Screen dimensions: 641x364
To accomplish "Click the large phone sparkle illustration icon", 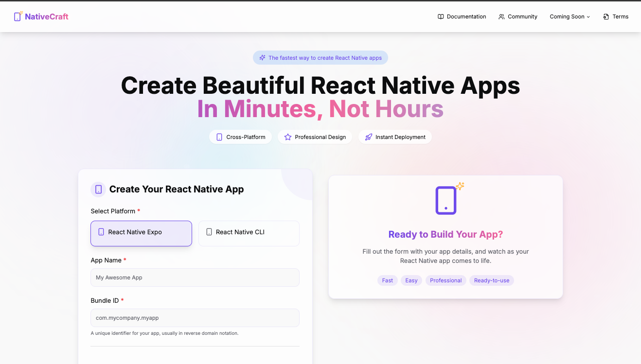I will (x=449, y=198).
